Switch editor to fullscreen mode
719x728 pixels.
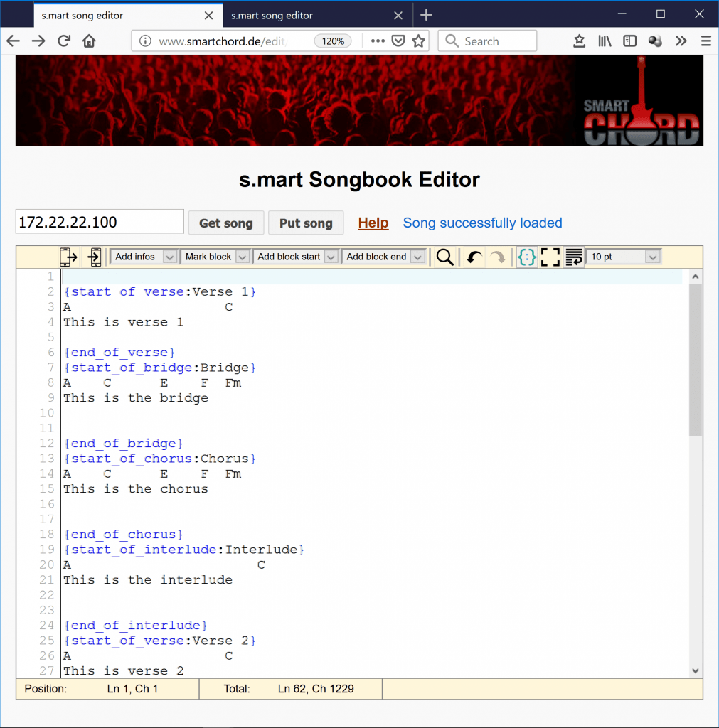(x=550, y=257)
